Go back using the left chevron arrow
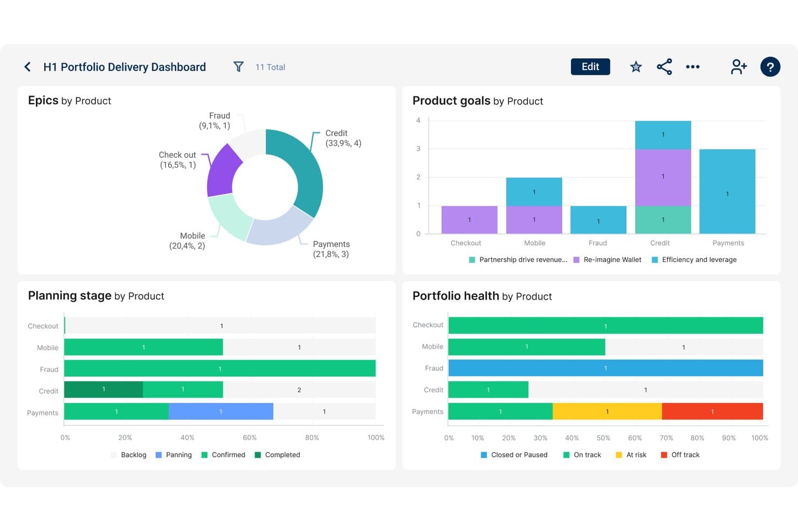 click(x=27, y=67)
